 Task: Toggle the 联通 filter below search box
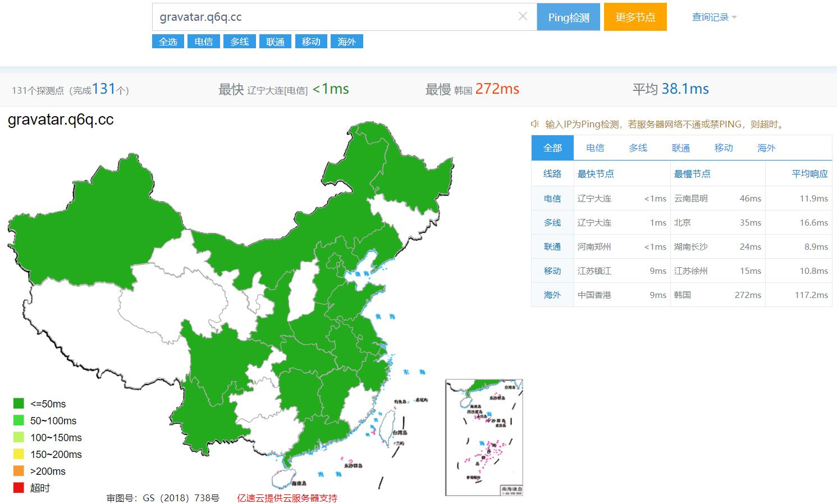275,42
